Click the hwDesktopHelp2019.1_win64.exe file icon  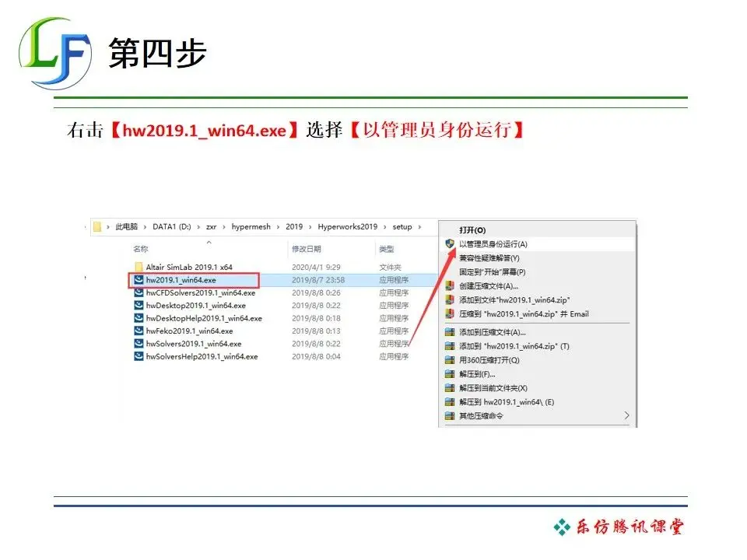click(139, 318)
